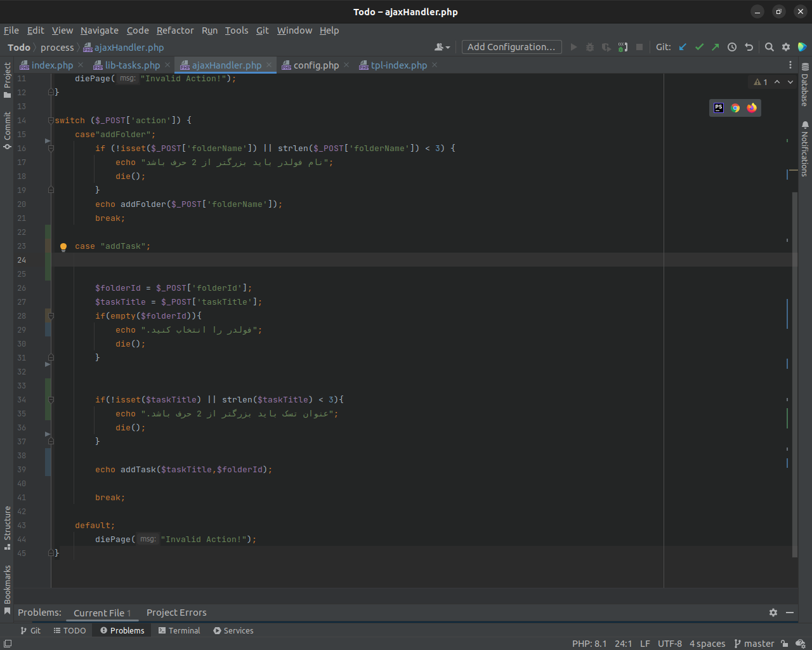Click fold end marker at line 45
The height and width of the screenshot is (650, 812).
pos(51,554)
